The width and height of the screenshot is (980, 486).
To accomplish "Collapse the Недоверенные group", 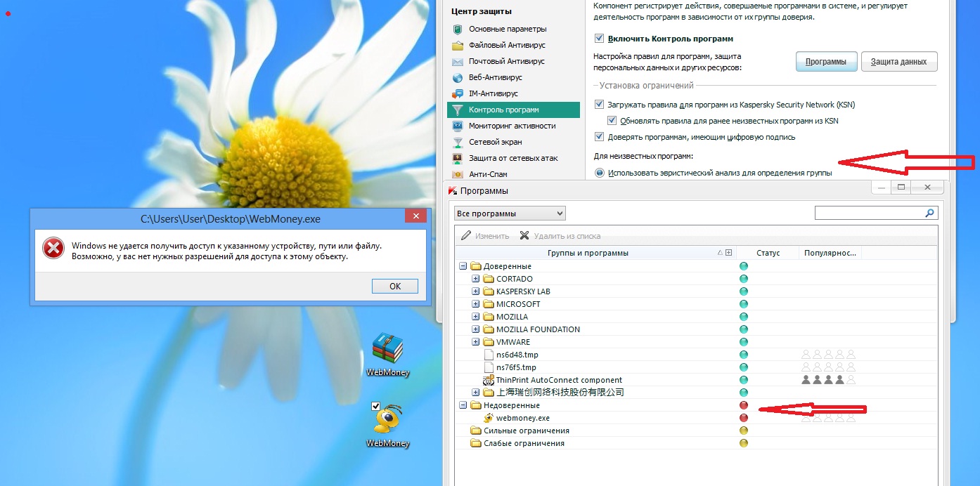I will (x=463, y=405).
